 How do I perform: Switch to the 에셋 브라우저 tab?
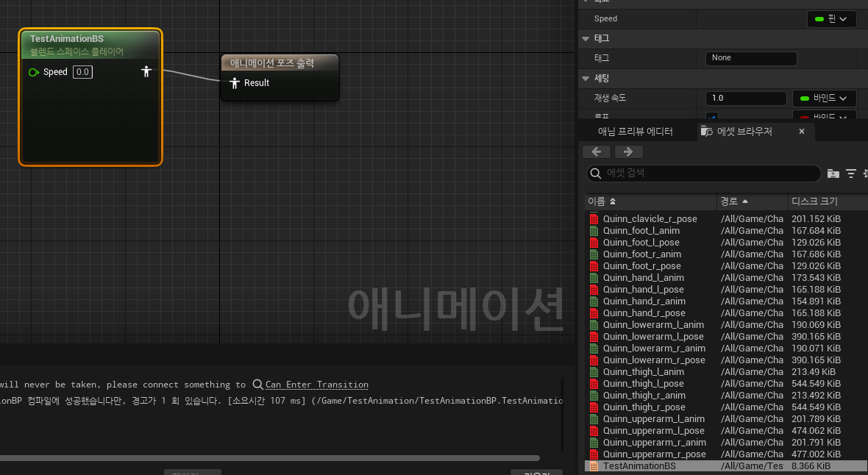(x=744, y=132)
